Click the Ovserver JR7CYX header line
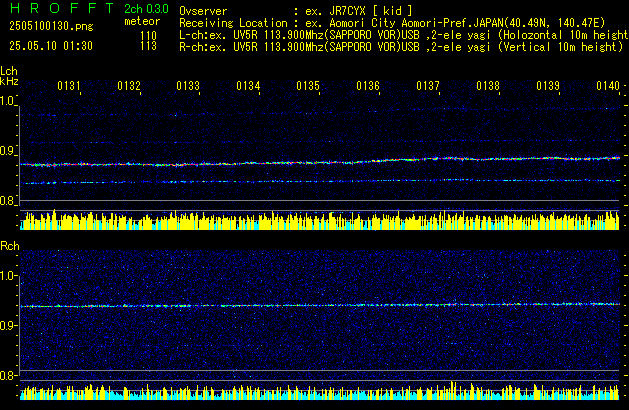629x410 pixels. (296, 11)
